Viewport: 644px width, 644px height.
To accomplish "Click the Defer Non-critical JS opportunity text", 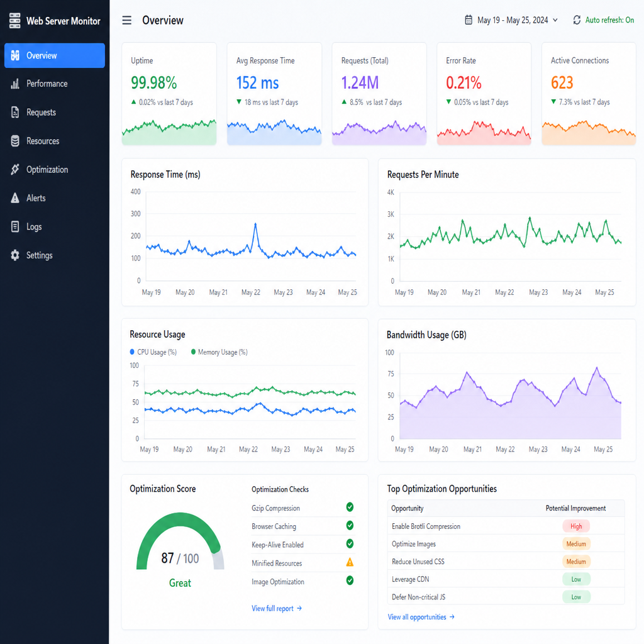I will click(x=418, y=597).
